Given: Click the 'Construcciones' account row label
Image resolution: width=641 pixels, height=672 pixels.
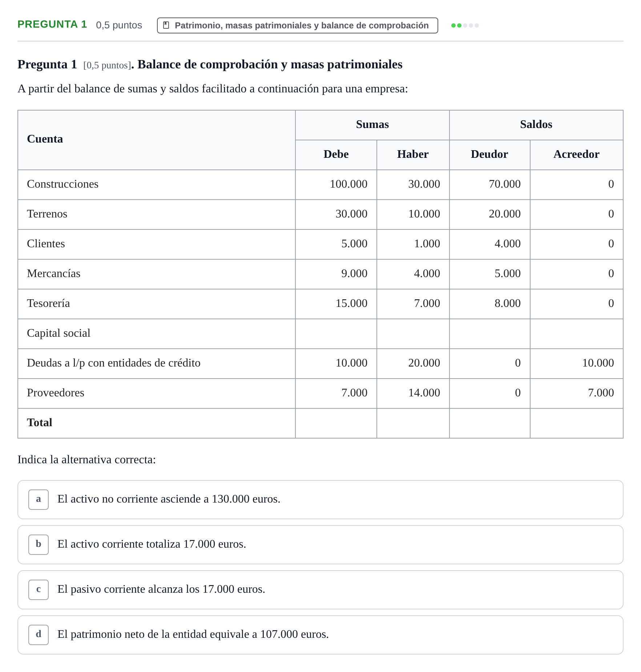Looking at the screenshot, I should pos(63,184).
